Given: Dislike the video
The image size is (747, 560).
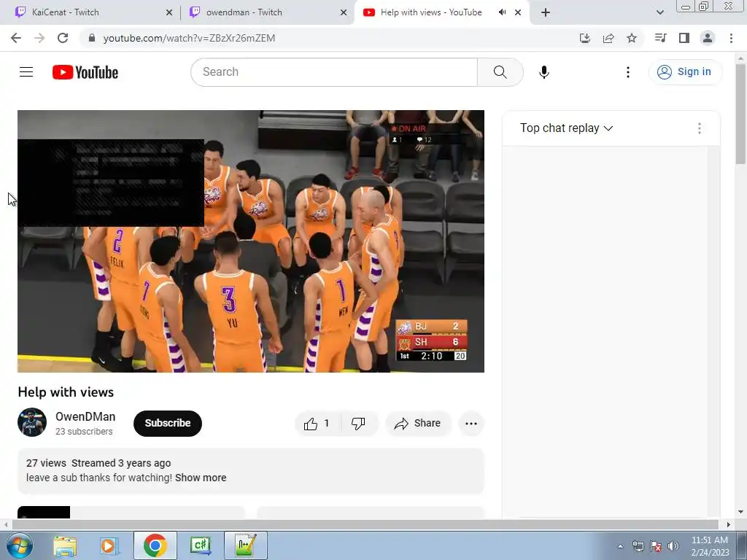Looking at the screenshot, I should (359, 424).
